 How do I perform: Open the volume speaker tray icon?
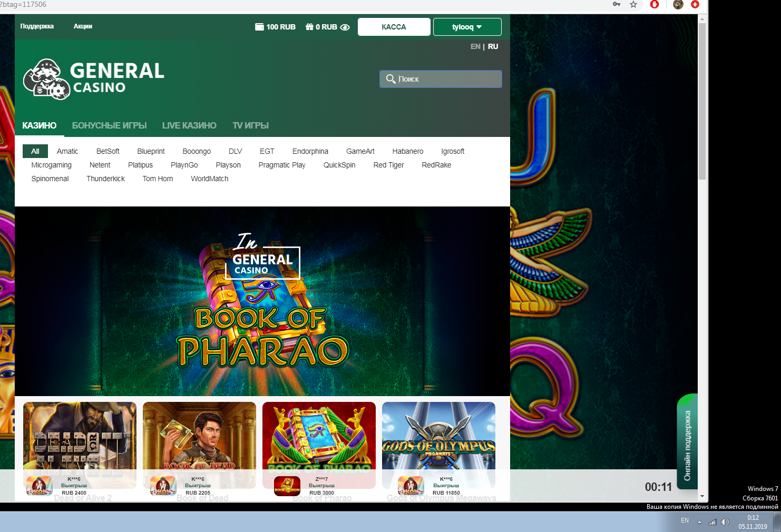(x=725, y=522)
